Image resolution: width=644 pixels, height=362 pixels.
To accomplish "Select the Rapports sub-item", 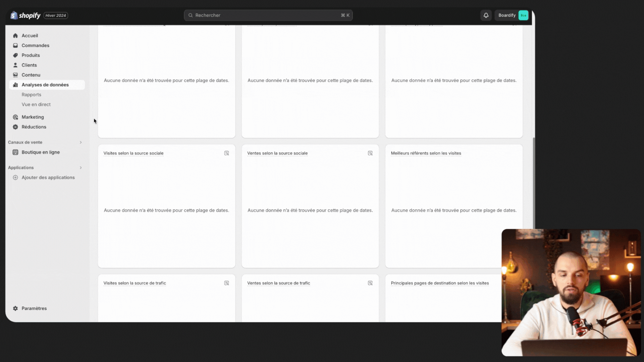I will 31,95.
